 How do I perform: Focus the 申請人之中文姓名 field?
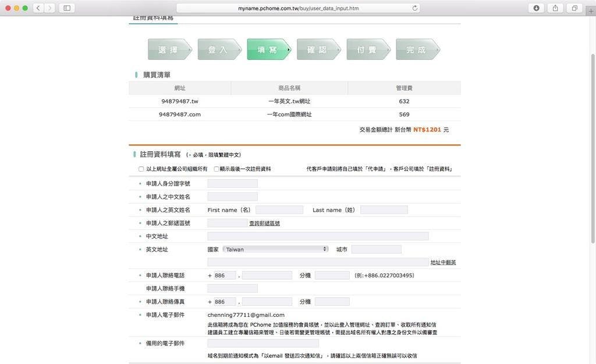click(233, 197)
